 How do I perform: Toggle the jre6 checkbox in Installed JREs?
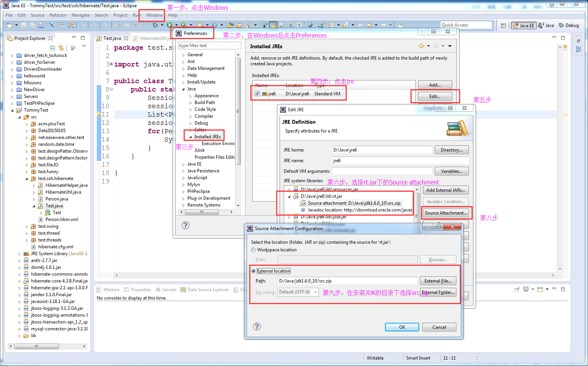258,94
